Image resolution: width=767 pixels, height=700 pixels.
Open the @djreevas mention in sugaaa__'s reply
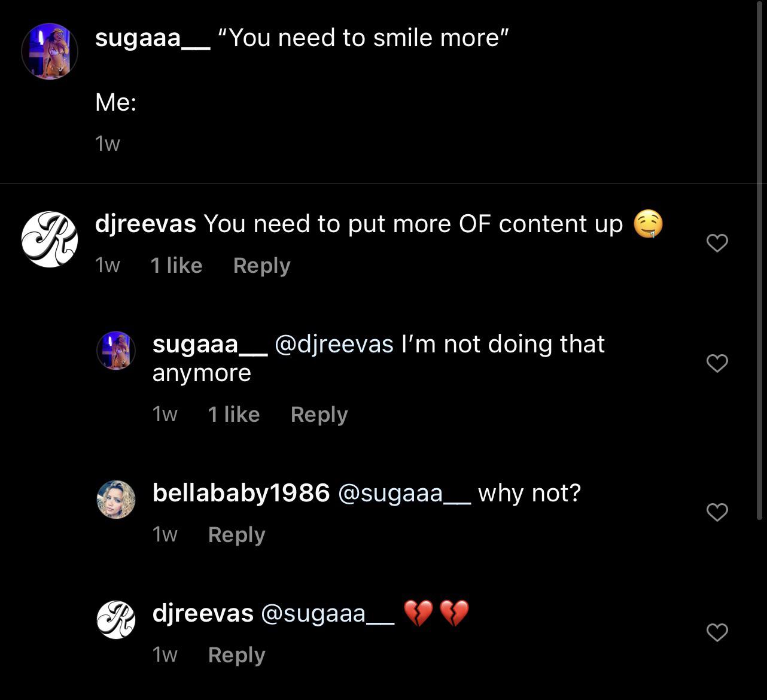334,344
